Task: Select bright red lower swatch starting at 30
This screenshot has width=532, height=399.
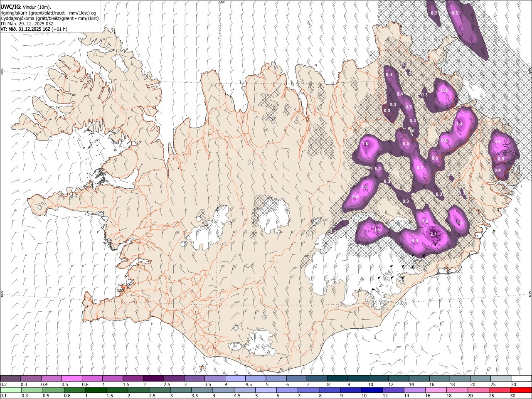Action: click(x=521, y=390)
